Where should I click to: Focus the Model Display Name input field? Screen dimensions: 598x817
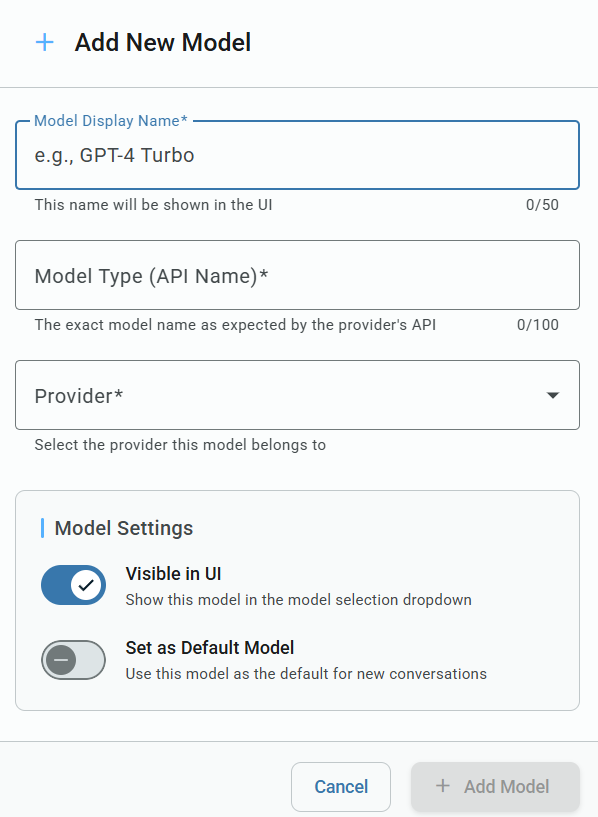pyautogui.click(x=297, y=155)
